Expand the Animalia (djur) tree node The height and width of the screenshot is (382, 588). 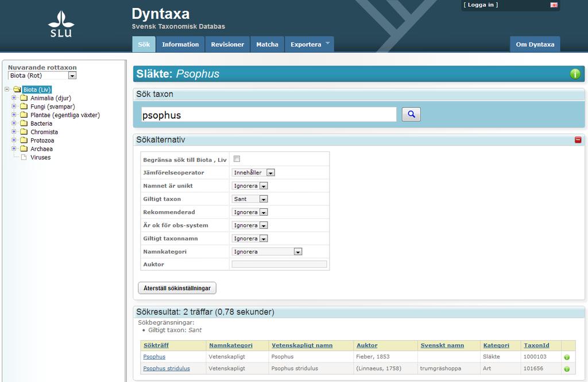14,98
